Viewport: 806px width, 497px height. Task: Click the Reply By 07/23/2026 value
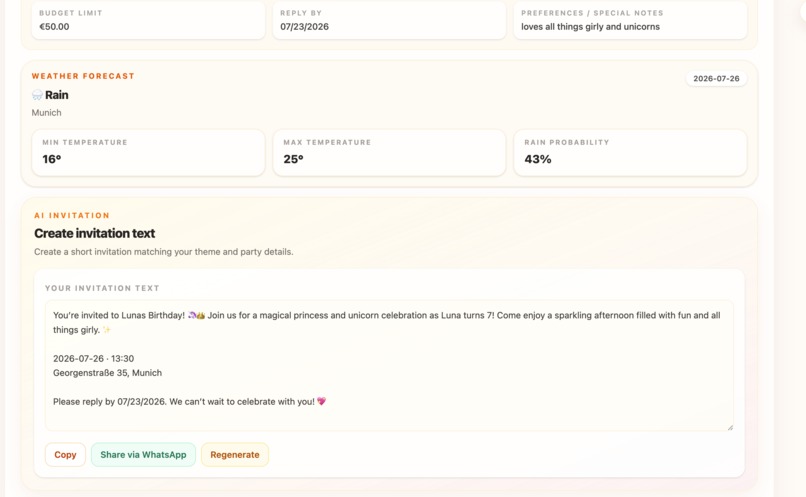click(304, 27)
